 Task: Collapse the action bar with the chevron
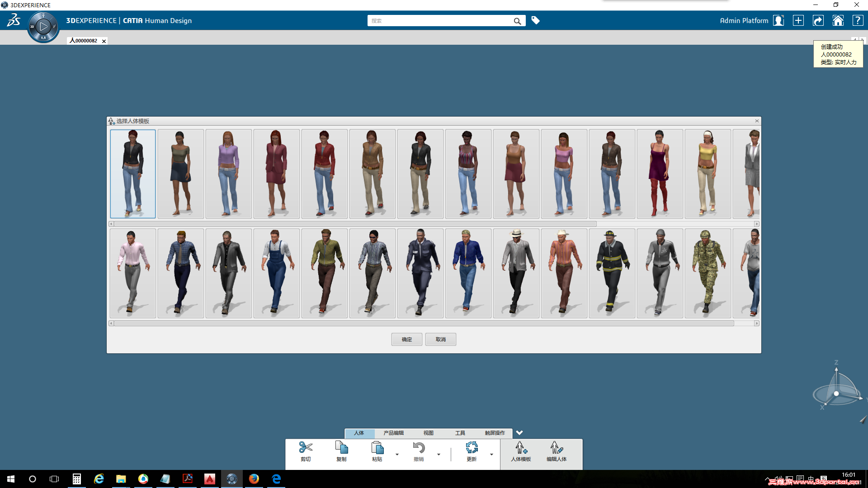519,432
